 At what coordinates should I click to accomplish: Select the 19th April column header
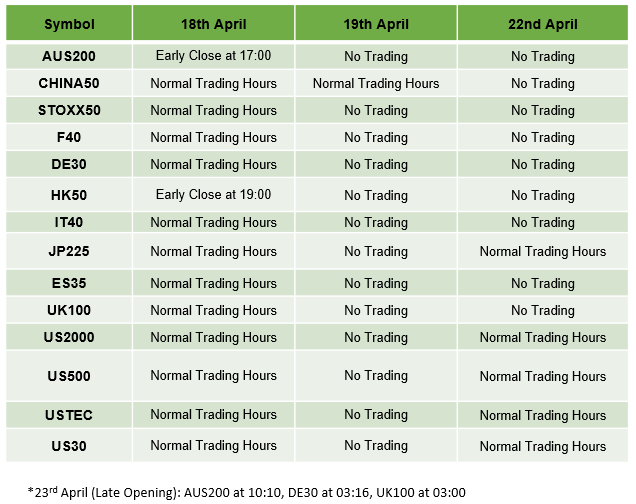pos(376,24)
